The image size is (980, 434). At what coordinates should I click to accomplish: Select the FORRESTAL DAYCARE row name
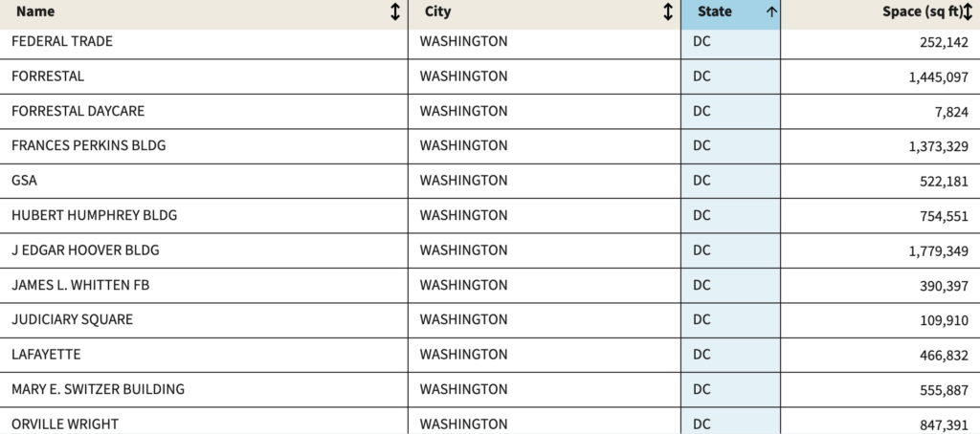point(78,111)
